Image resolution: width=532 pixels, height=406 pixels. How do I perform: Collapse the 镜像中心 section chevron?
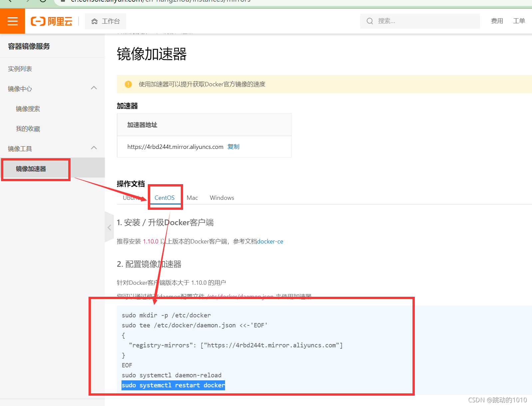(94, 88)
